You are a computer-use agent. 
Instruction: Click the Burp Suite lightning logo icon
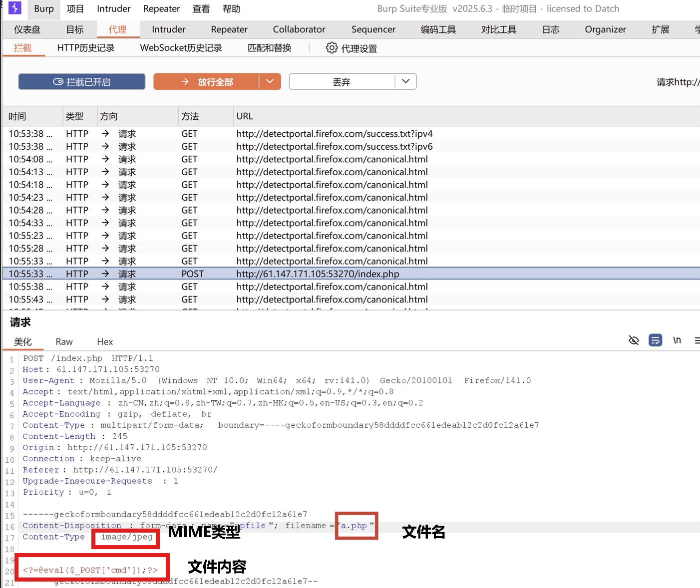point(15,8)
